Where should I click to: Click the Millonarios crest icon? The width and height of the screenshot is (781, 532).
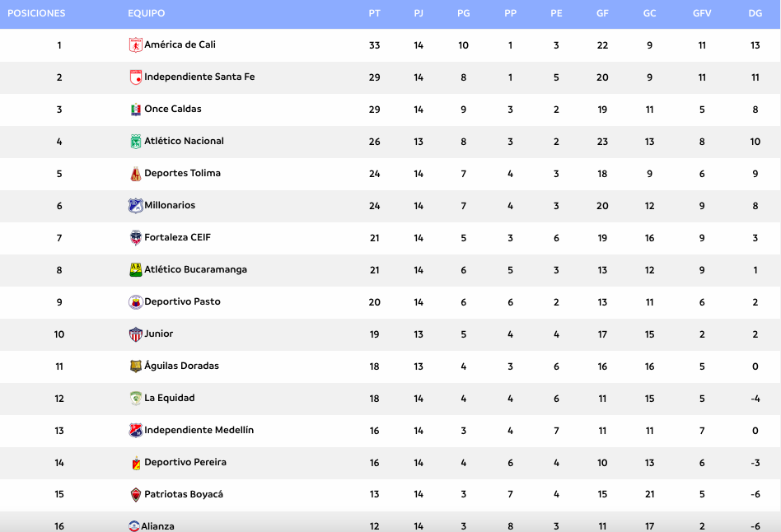(135, 206)
